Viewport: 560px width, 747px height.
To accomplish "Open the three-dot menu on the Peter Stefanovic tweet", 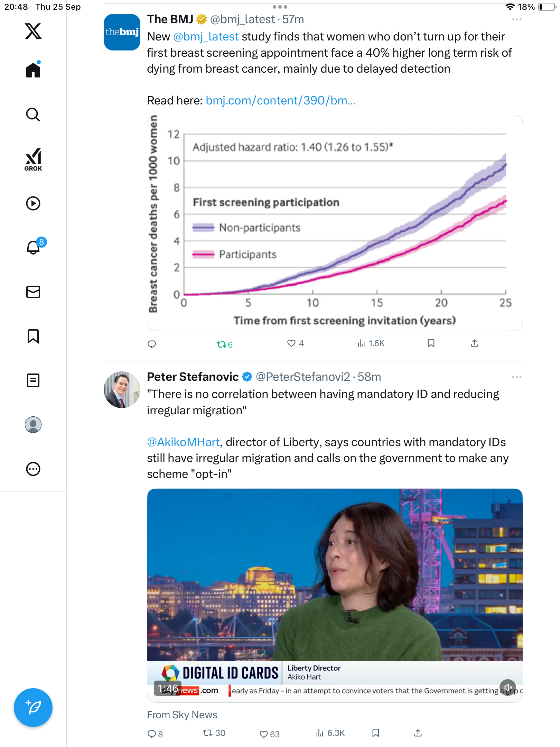I will 516,377.
